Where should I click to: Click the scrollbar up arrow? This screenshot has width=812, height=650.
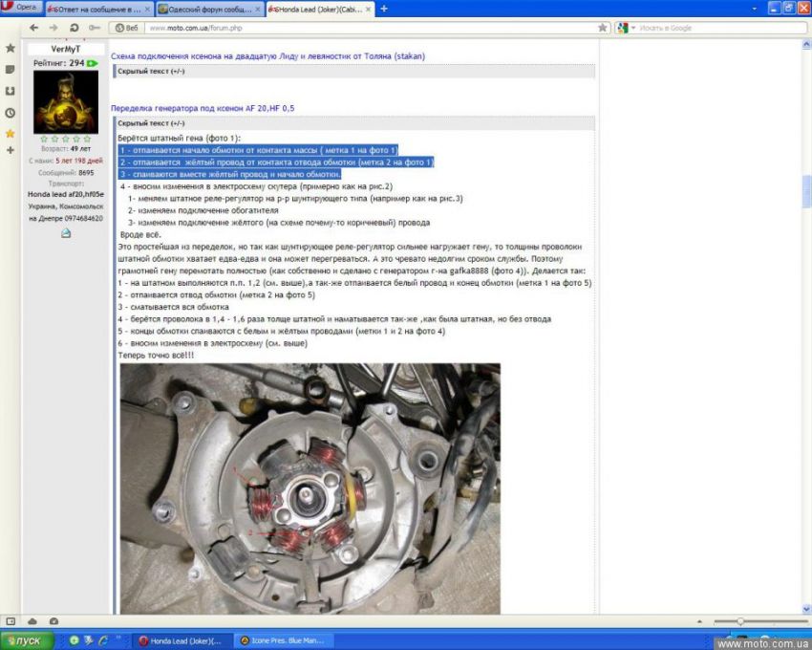click(x=806, y=45)
